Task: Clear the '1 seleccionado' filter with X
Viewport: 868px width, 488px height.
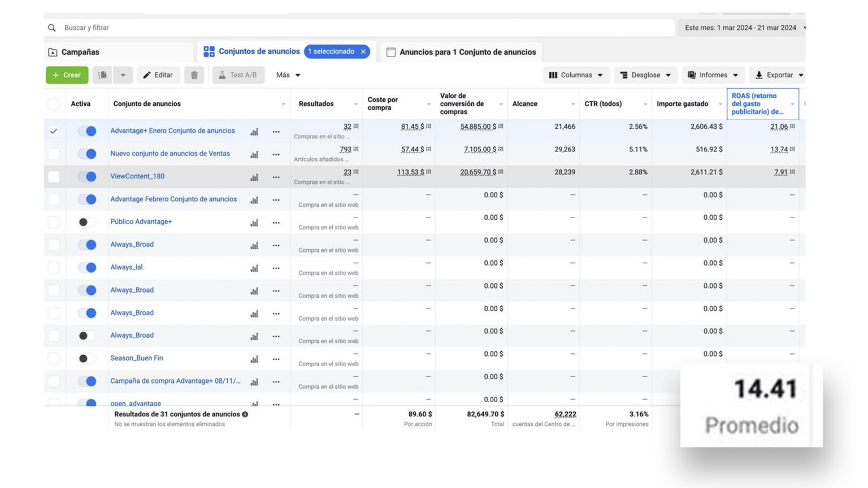Action: coord(363,51)
